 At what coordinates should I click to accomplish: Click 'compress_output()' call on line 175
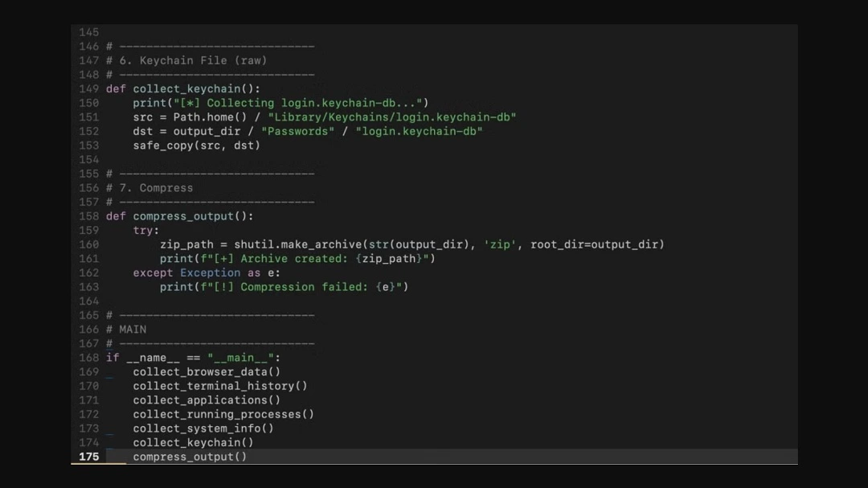tap(190, 457)
